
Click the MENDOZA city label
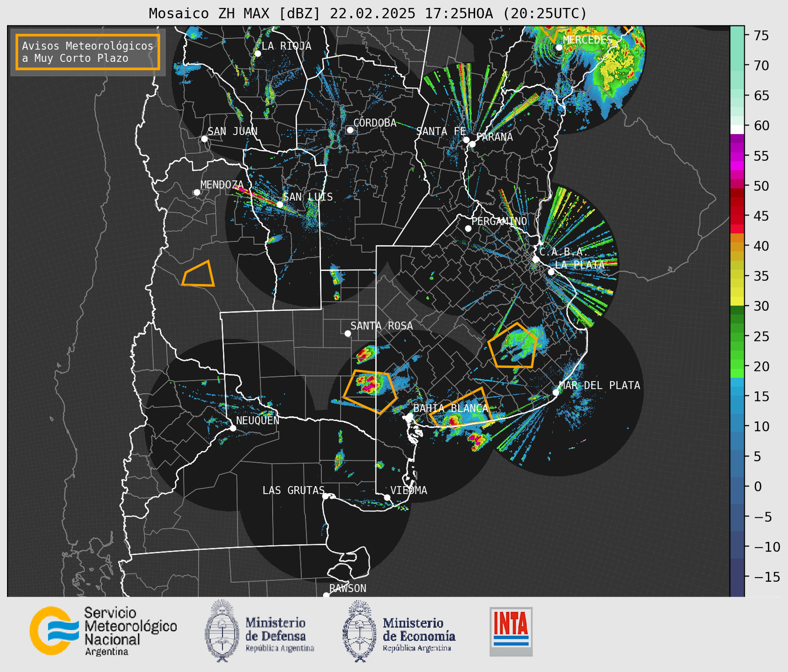(222, 185)
